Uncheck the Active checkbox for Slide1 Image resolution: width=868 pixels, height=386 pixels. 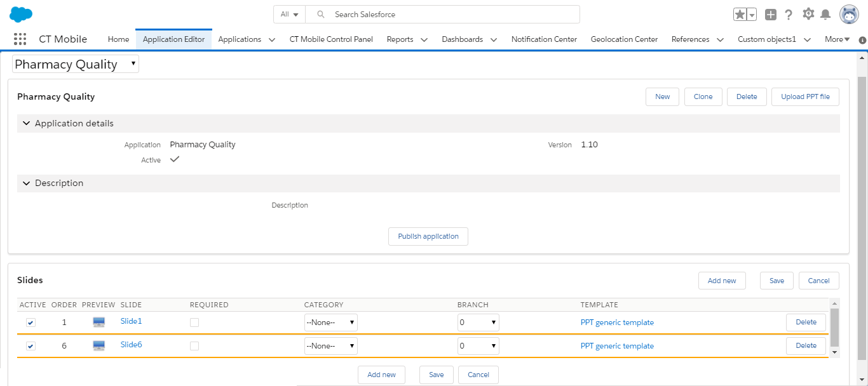tap(31, 323)
